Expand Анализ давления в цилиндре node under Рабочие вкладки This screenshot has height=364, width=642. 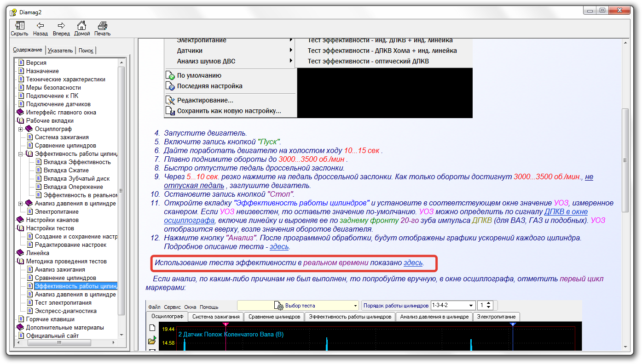[21, 204]
